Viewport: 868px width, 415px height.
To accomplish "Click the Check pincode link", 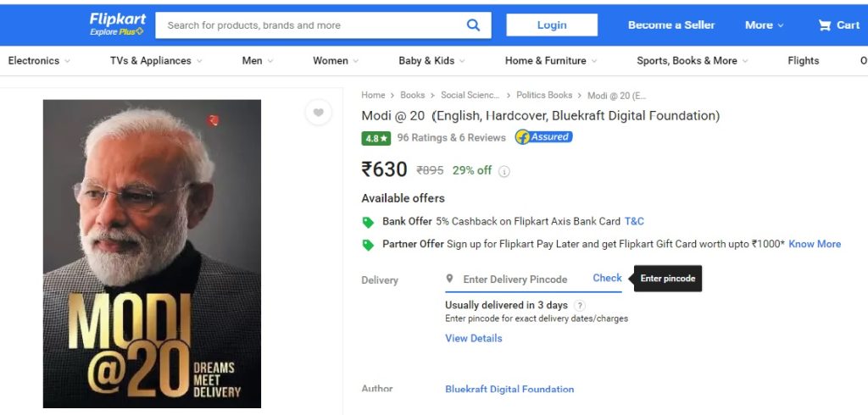I will [x=607, y=278].
